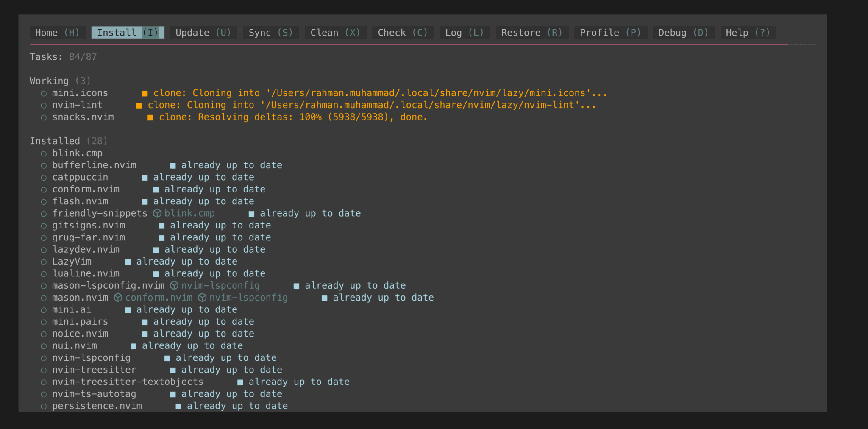This screenshot has height=429, width=868.
Task: Switch to the Update tab
Action: [x=203, y=32]
